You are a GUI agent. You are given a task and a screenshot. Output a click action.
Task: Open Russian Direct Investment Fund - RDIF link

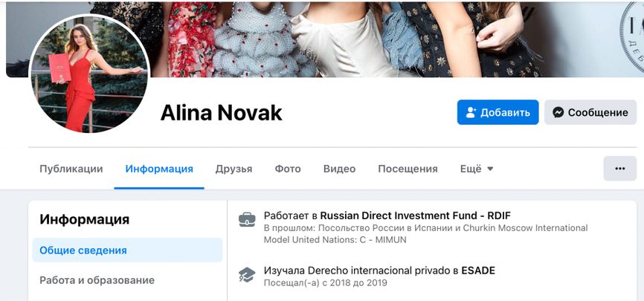[415, 216]
